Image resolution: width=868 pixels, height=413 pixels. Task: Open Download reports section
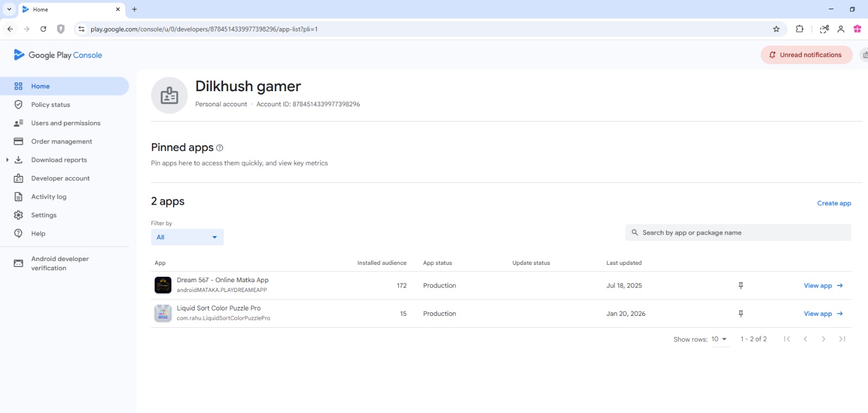point(59,160)
